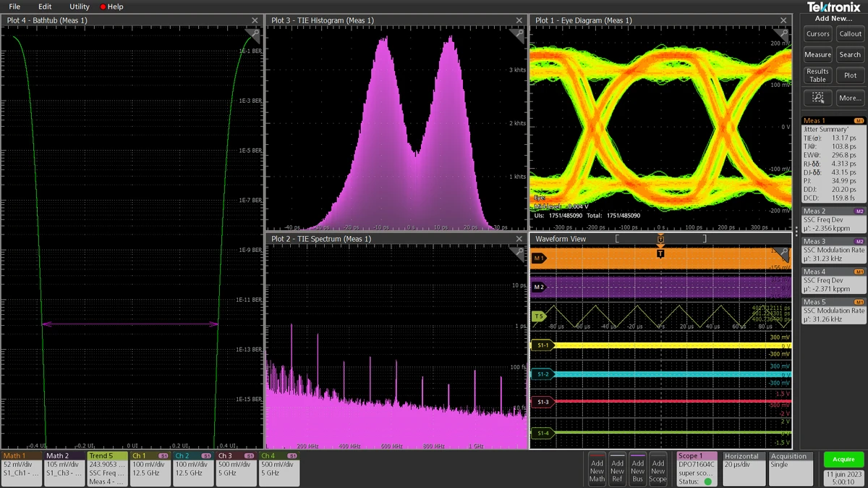Click the More... button
Image resolution: width=868 pixels, height=488 pixels.
(850, 97)
